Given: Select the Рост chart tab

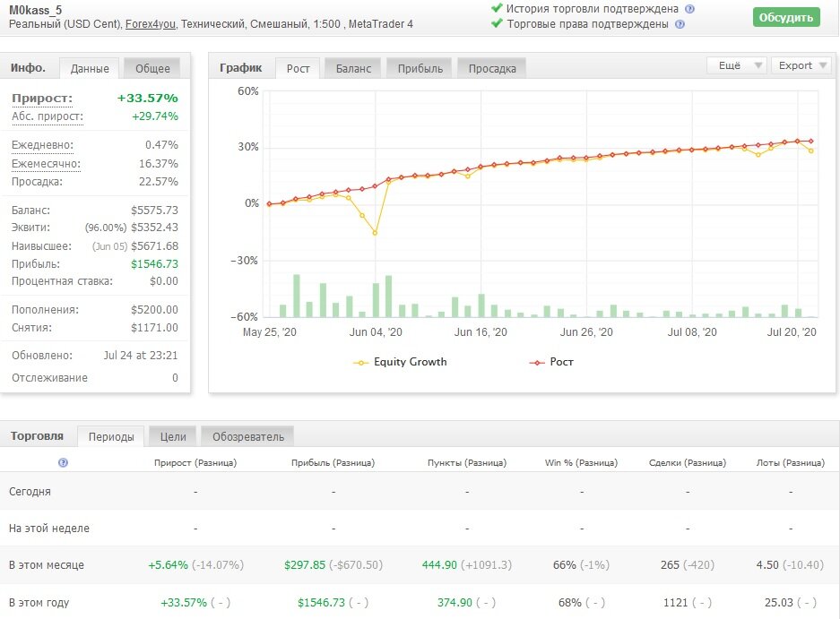Looking at the screenshot, I should 298,69.
